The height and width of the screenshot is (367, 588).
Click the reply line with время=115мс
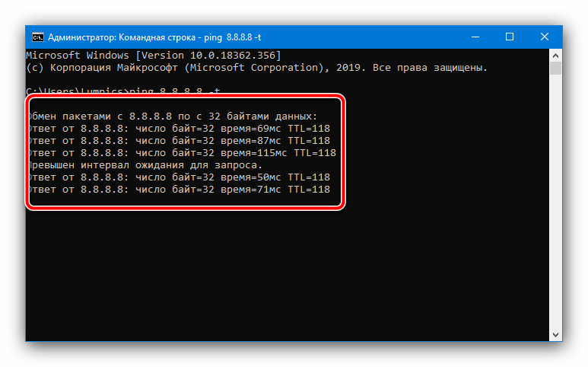pyautogui.click(x=183, y=153)
